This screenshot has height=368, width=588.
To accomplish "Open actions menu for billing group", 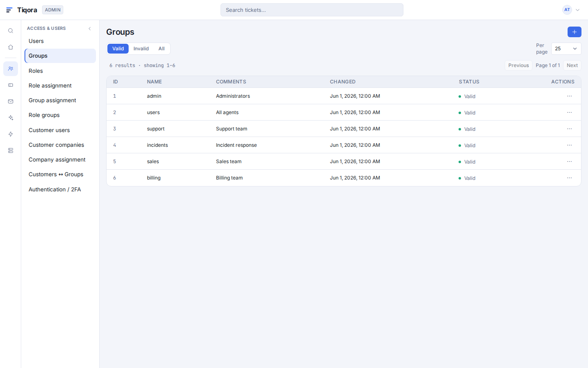I will (569, 178).
